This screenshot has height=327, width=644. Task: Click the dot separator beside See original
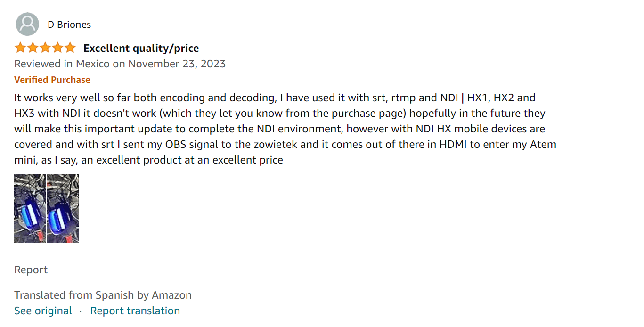point(81,311)
